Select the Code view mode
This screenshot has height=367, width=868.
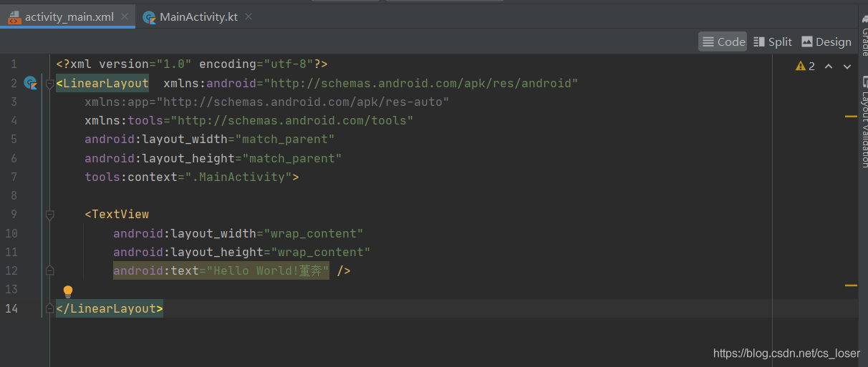point(723,41)
